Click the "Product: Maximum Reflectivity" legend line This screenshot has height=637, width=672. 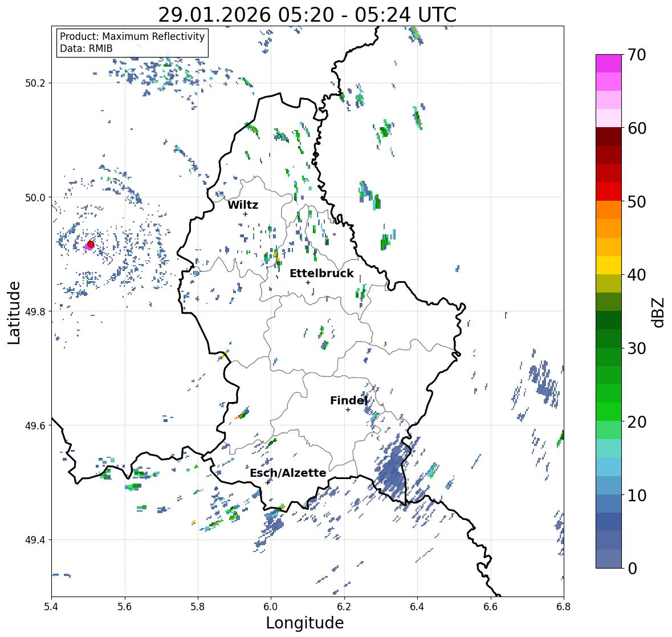click(132, 36)
